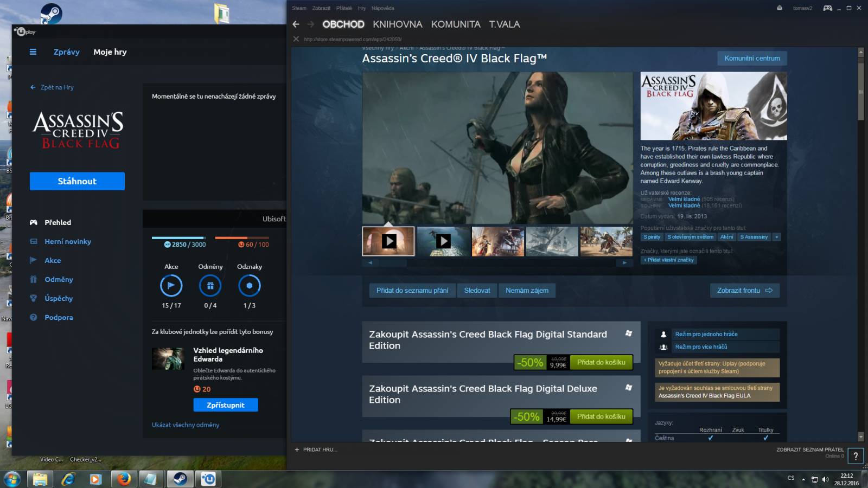The height and width of the screenshot is (488, 868).
Task: Click the plus icon to add a game
Action: coord(297,450)
